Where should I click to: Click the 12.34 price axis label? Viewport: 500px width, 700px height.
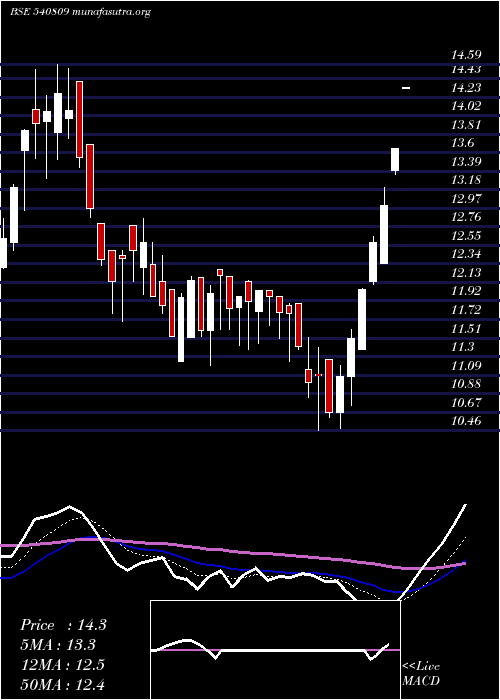466,254
